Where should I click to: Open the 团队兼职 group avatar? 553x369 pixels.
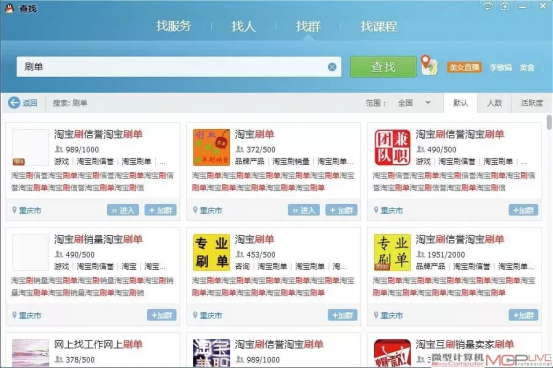pyautogui.click(x=392, y=147)
